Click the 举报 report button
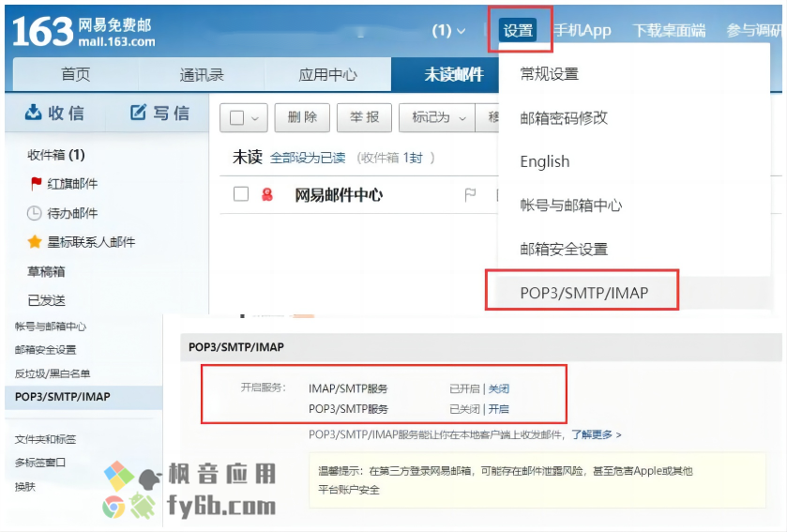787x532 pixels. pos(364,117)
